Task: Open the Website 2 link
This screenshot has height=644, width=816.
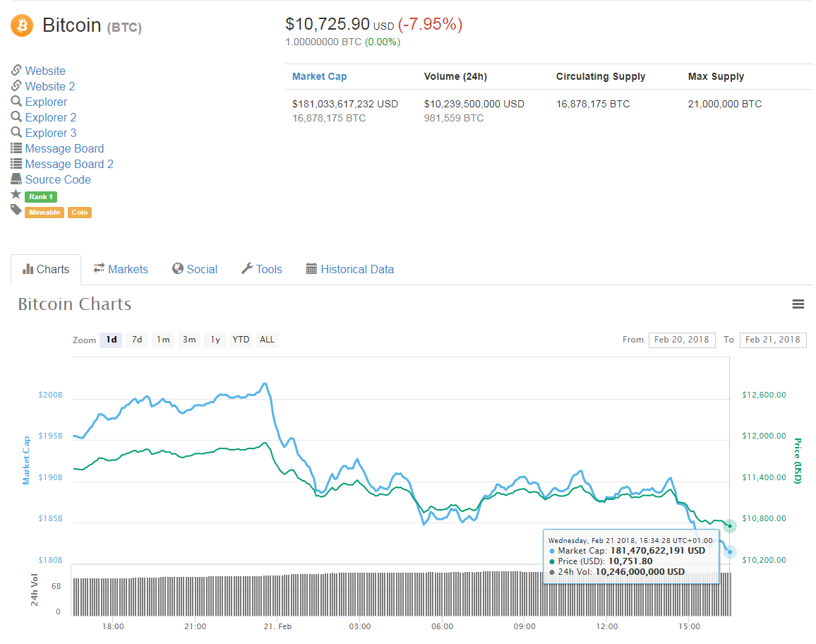Action: coord(50,86)
